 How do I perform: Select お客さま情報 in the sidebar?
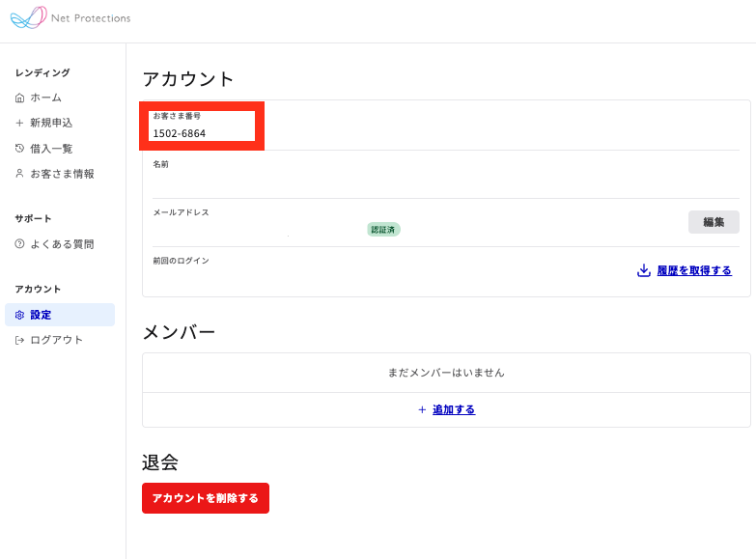pyautogui.click(x=62, y=174)
